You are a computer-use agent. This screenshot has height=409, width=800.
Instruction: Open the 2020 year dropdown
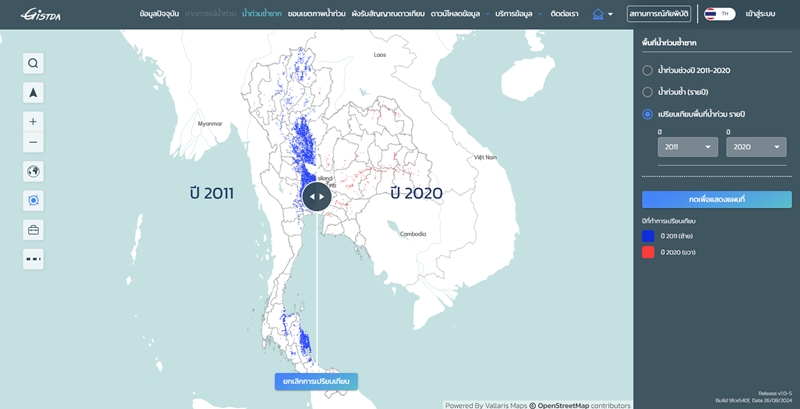[x=756, y=147]
